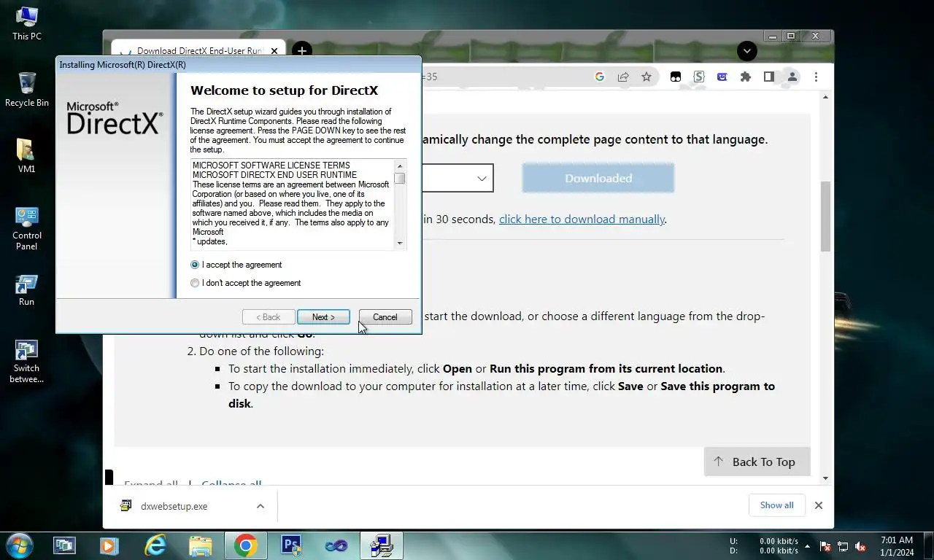Open This PC desktop icon

click(x=27, y=23)
